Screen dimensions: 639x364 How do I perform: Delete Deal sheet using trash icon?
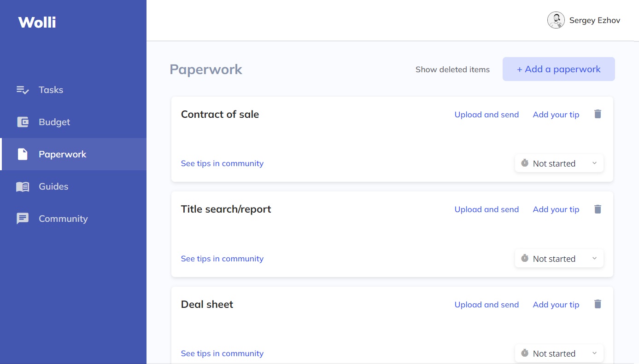click(598, 304)
